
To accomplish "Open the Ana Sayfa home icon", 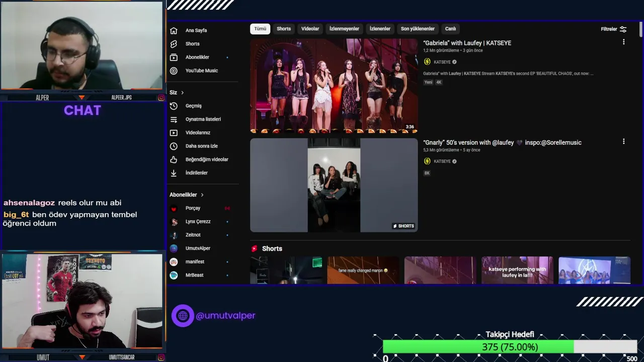I will 174,30.
